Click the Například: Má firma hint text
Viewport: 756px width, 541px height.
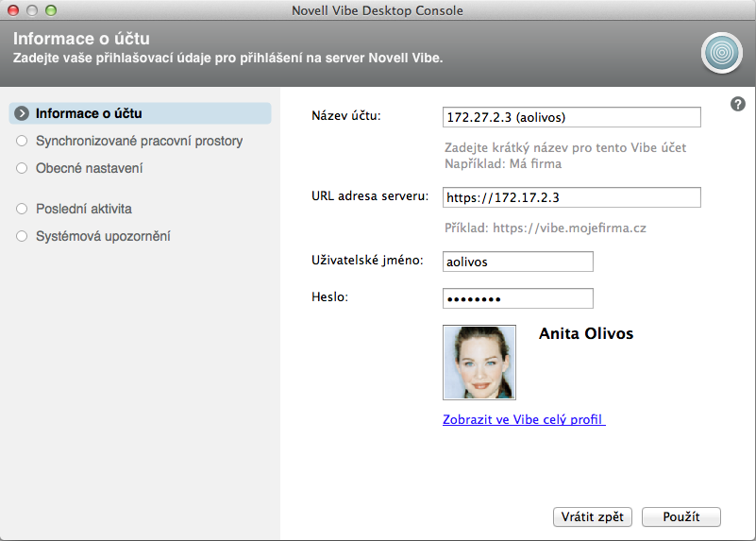503,164
